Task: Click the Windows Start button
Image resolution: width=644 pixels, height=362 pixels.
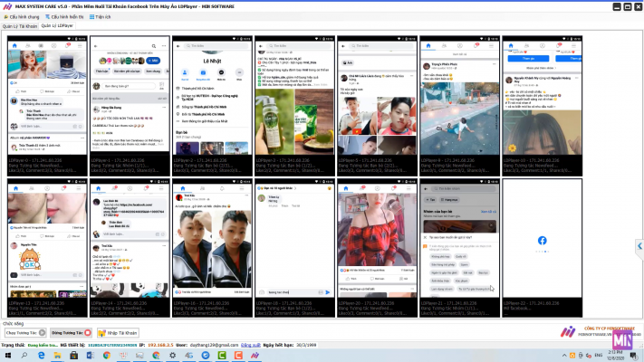Action: (7, 356)
